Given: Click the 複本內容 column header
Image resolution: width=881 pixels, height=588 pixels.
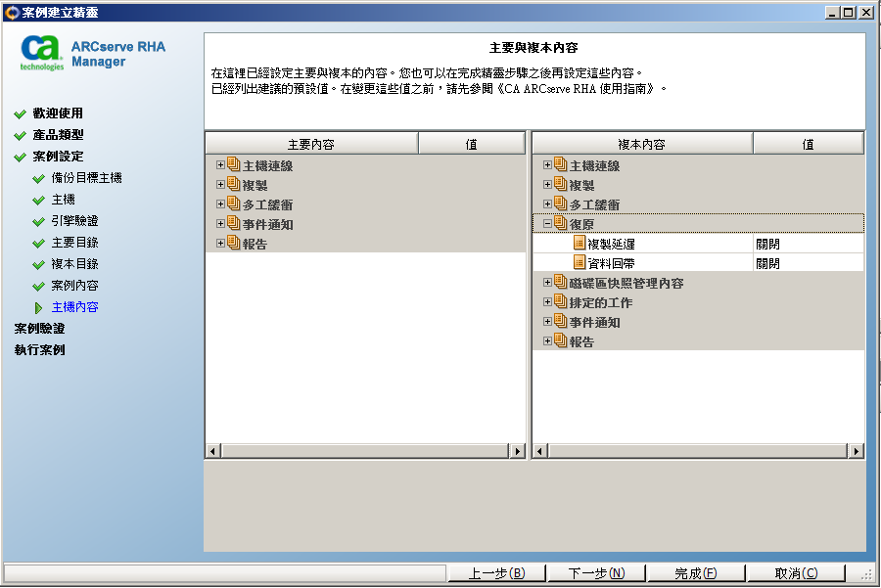Looking at the screenshot, I should [641, 144].
